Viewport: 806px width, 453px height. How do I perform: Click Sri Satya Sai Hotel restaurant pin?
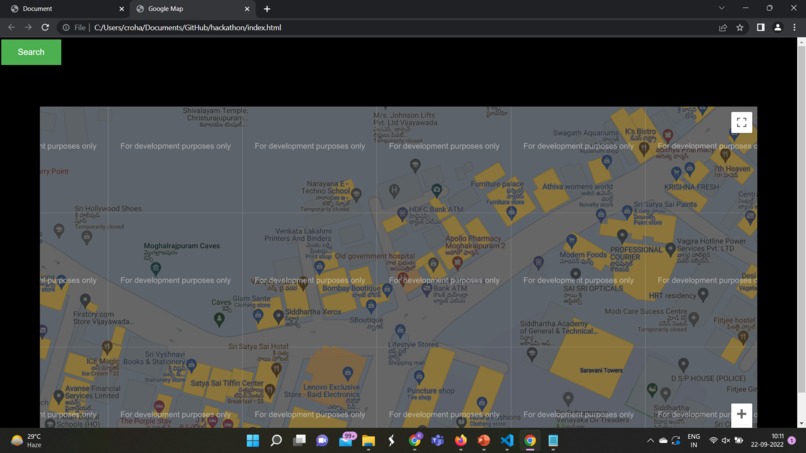point(276,369)
